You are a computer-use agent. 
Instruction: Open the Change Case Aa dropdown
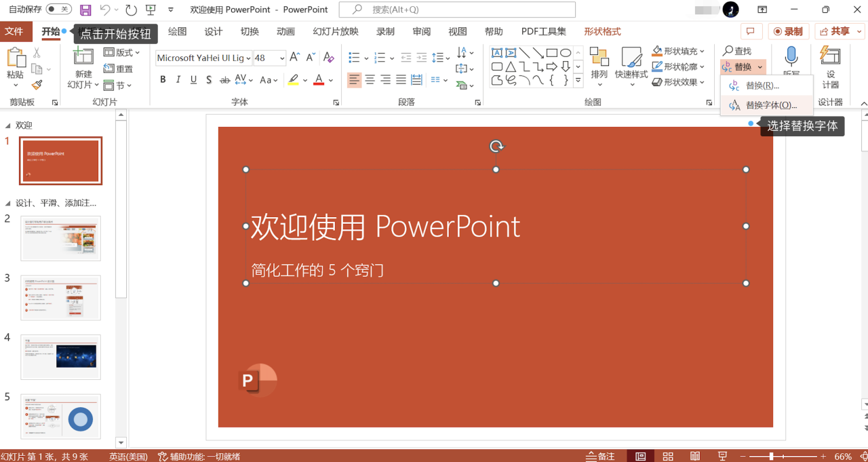[269, 80]
